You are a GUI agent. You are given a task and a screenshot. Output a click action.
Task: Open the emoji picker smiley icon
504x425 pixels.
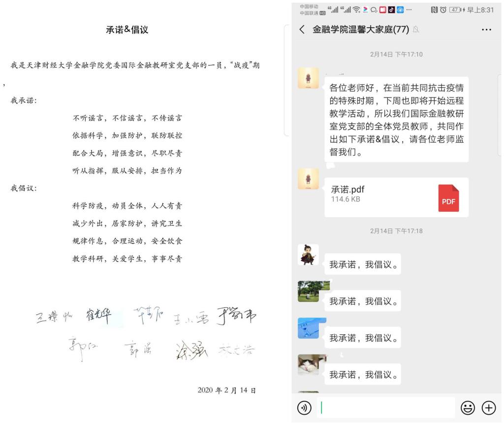[x=468, y=408]
